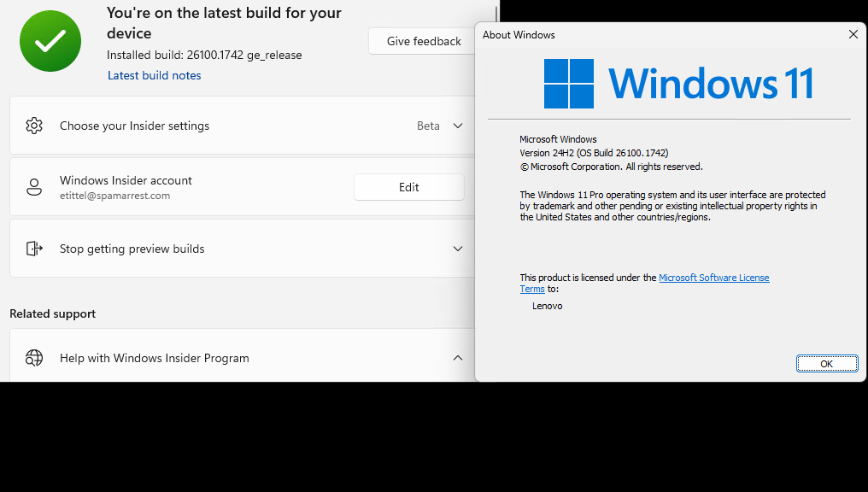Click the Microsoft Windows label in dialog
The height and width of the screenshot is (492, 868).
point(558,139)
